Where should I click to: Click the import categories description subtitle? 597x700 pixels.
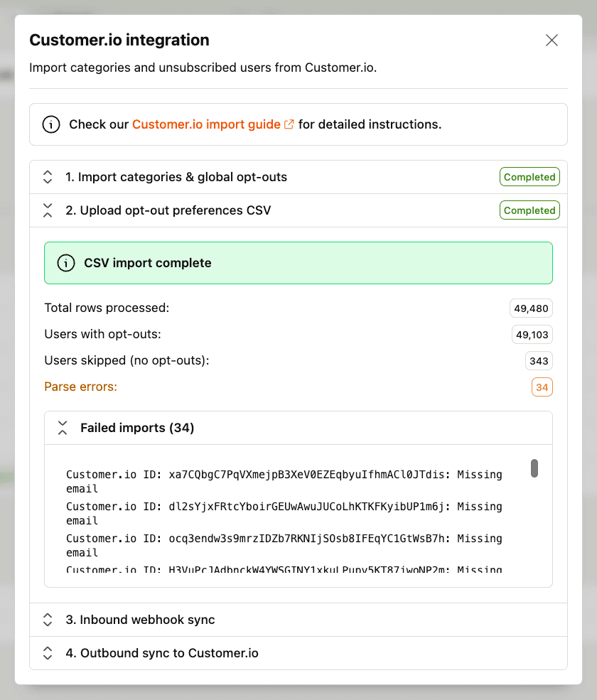pos(203,68)
